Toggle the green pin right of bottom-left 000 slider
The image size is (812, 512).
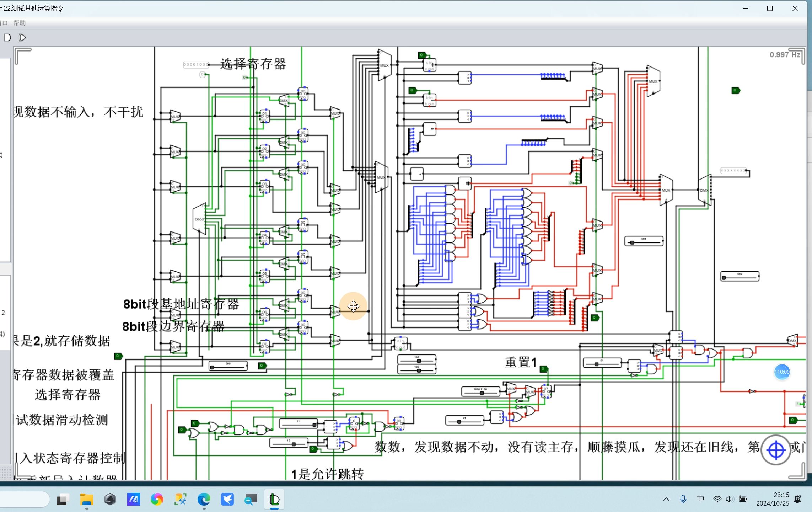pos(262,366)
